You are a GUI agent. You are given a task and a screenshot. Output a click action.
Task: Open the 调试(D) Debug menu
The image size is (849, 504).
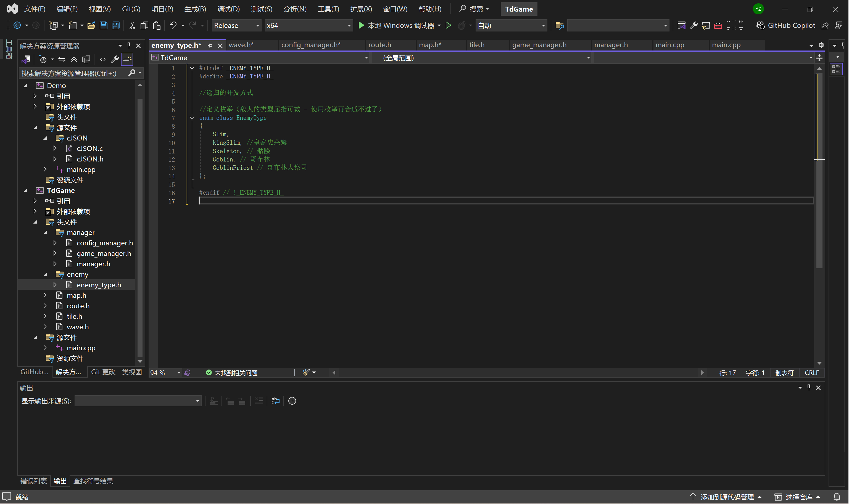point(228,9)
